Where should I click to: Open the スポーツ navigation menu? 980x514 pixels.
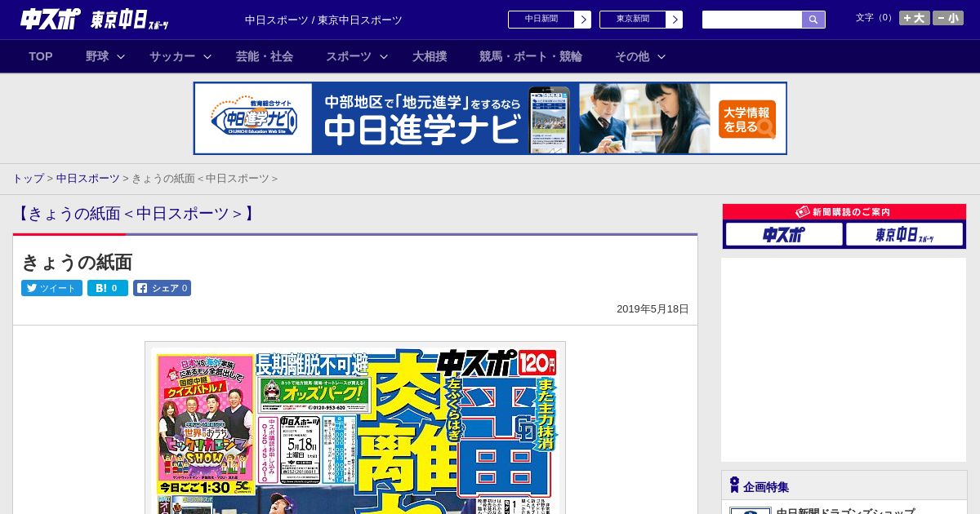pyautogui.click(x=349, y=56)
